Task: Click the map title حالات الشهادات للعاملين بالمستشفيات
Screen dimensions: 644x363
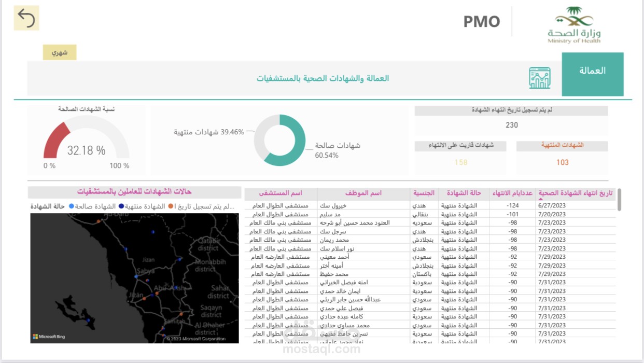Action: pos(134,191)
